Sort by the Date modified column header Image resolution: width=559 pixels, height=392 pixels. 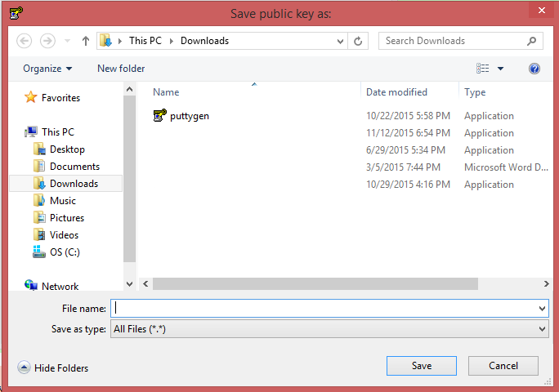(396, 92)
